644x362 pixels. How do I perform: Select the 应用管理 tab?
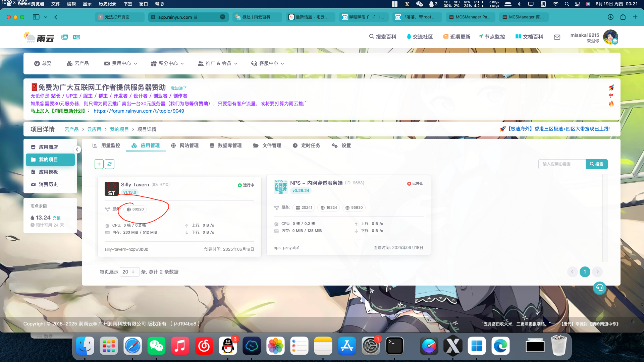(146, 145)
